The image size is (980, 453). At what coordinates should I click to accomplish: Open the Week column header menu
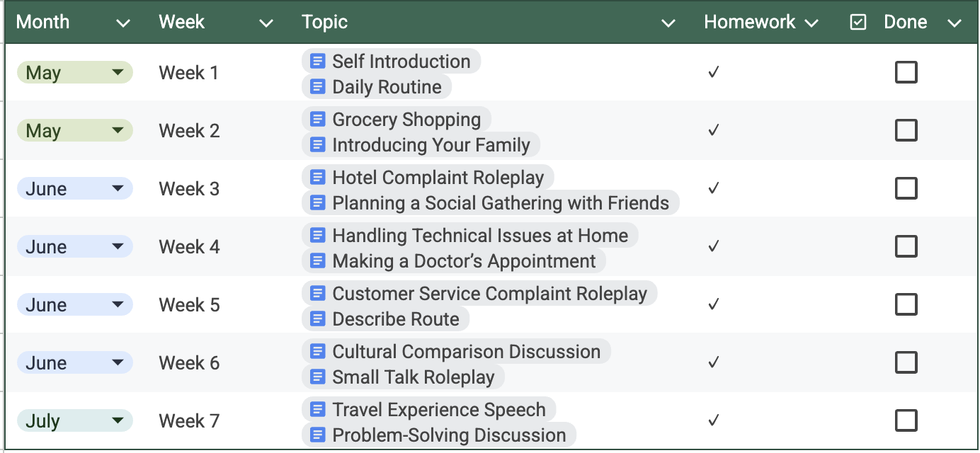[266, 23]
